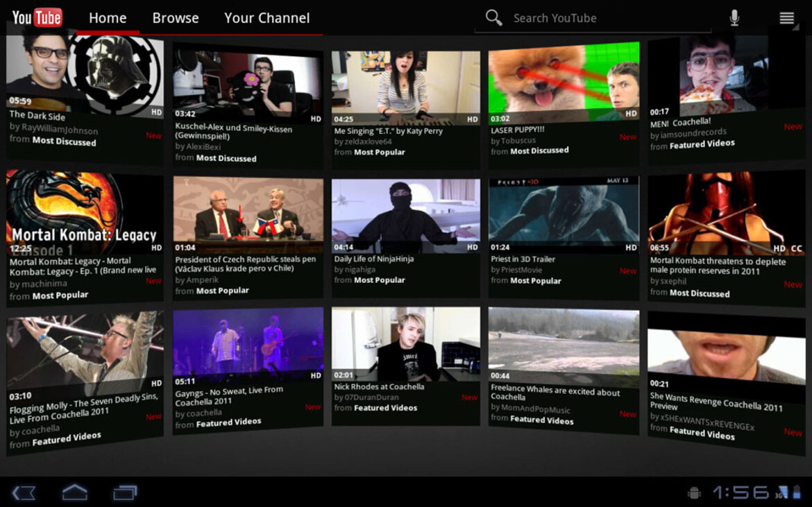
Task: Tap the search magnifier icon
Action: click(493, 17)
